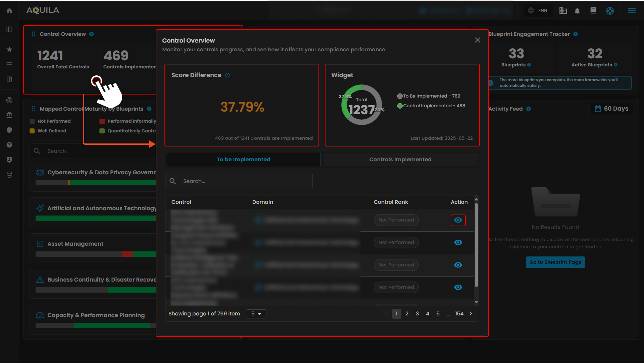Click the database icon in left sidebar
Screen dimensions: 644x363
tap(9, 175)
